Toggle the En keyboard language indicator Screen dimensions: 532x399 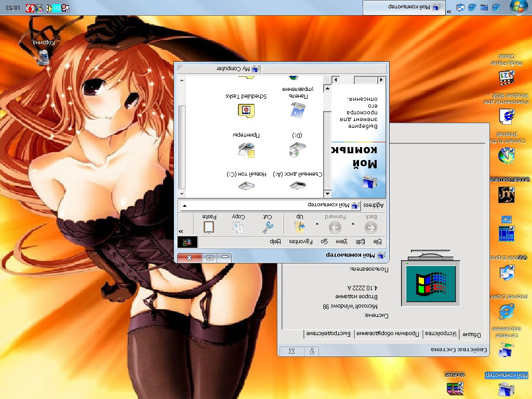(x=56, y=8)
